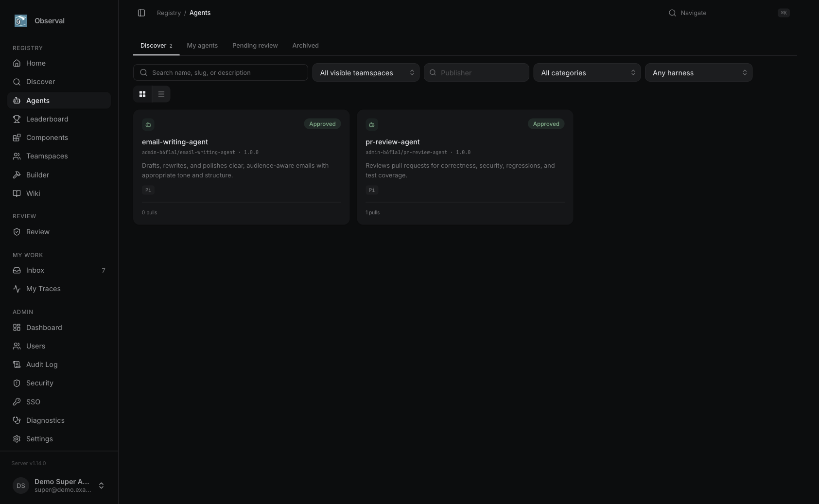Click the Home house icon in sidebar

point(17,63)
